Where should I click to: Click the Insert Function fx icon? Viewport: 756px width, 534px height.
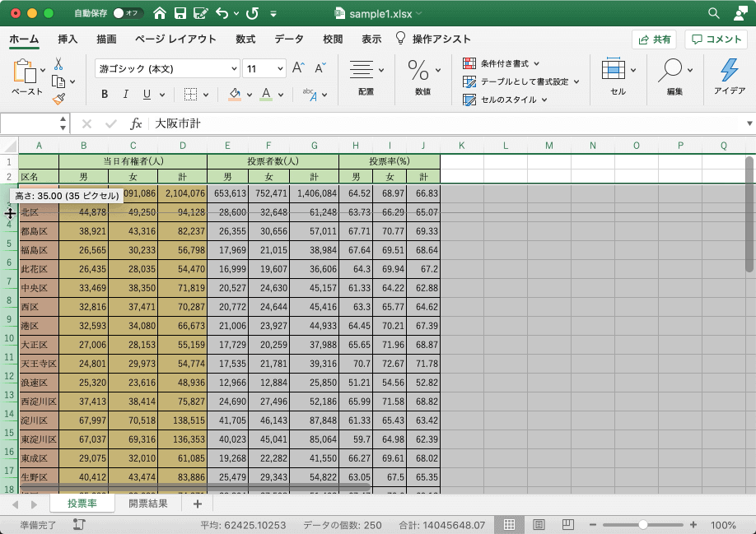(136, 123)
